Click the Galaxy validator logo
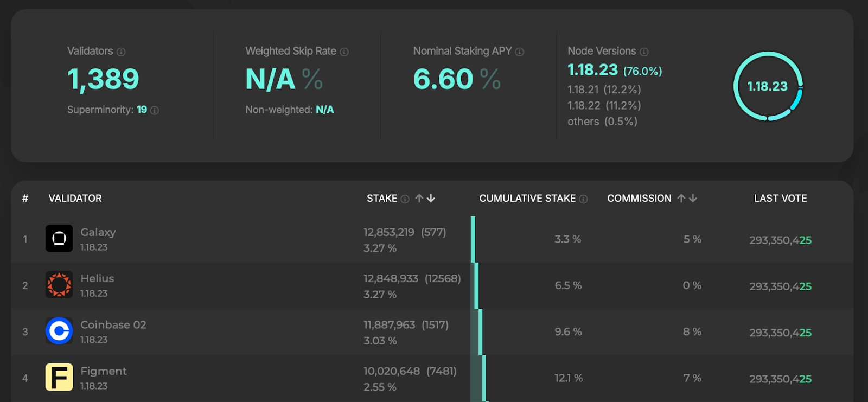The width and height of the screenshot is (868, 402). point(59,238)
